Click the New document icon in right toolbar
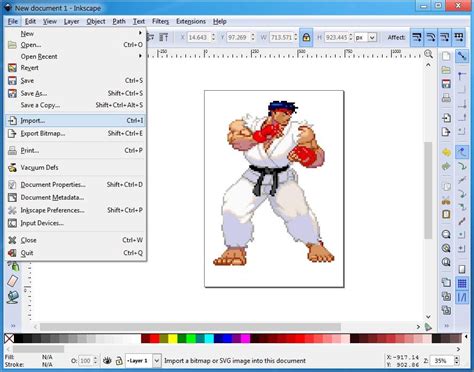 pos(446,56)
